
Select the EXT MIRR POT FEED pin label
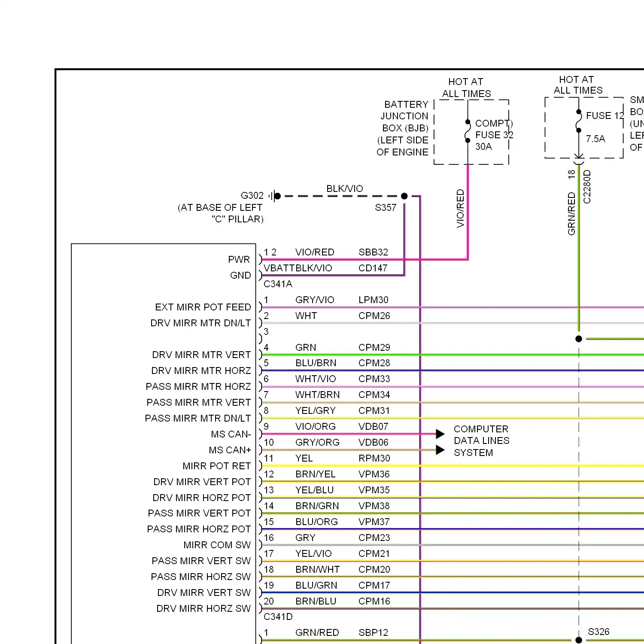203,307
